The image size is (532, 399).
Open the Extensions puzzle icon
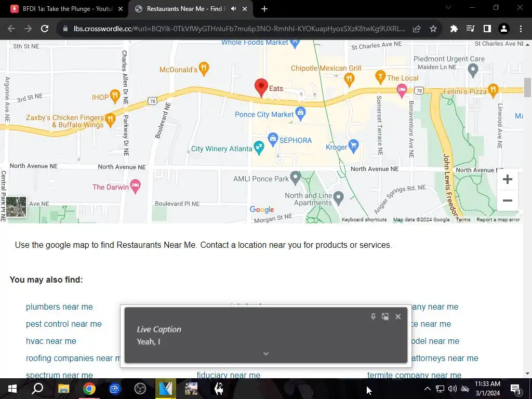point(454,29)
